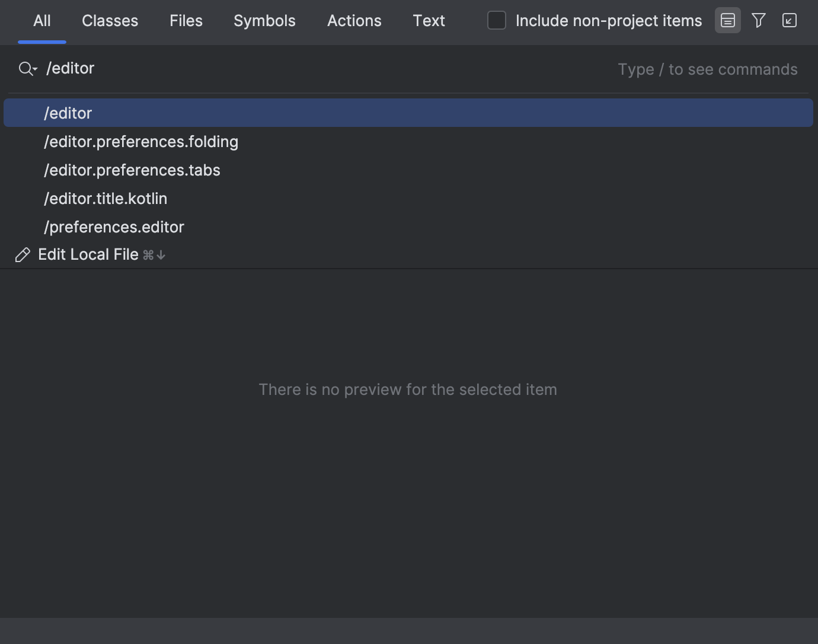Switch to the Text tab
Image resolution: width=818 pixels, height=644 pixels.
pyautogui.click(x=429, y=20)
